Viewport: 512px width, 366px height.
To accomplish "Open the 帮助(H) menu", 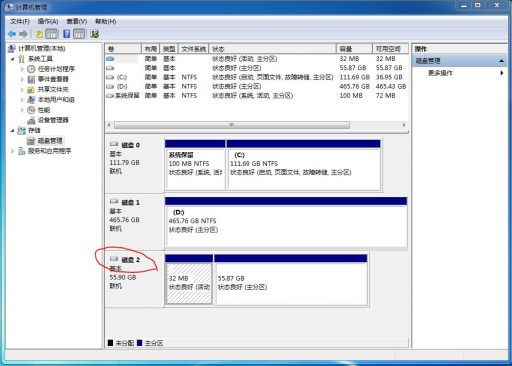I will (106, 21).
